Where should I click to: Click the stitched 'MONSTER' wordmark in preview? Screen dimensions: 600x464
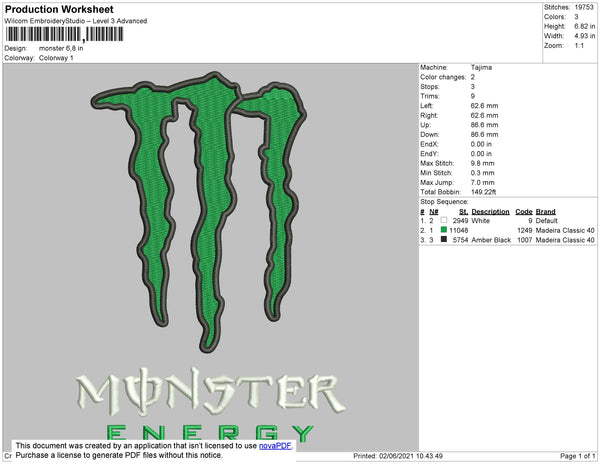210,391
